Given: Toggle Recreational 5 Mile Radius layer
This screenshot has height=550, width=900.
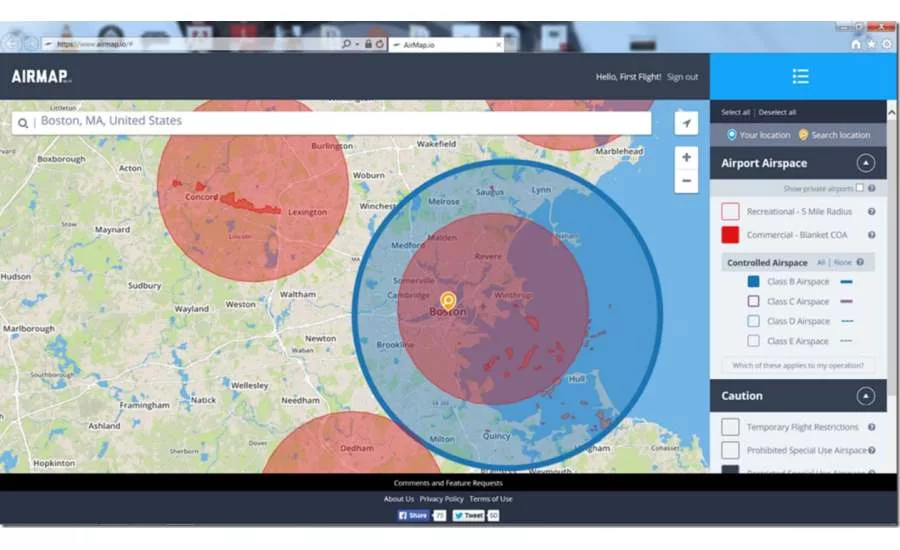Looking at the screenshot, I should pos(730,211).
